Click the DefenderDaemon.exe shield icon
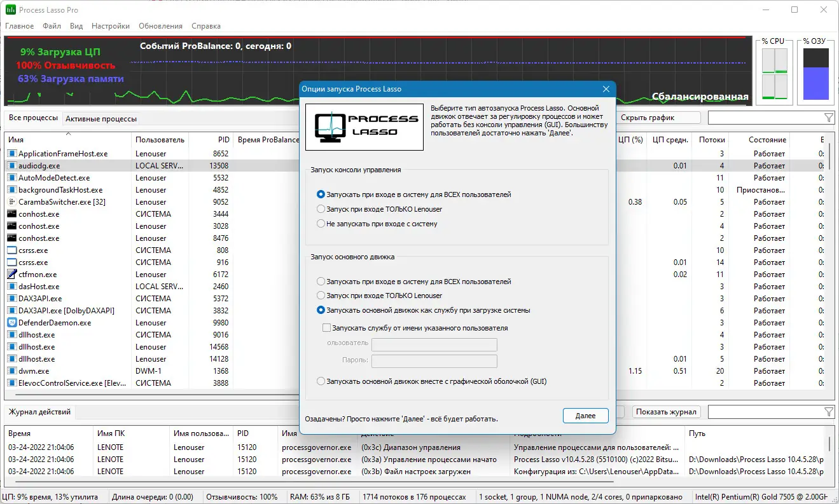839x504 pixels. [11, 323]
